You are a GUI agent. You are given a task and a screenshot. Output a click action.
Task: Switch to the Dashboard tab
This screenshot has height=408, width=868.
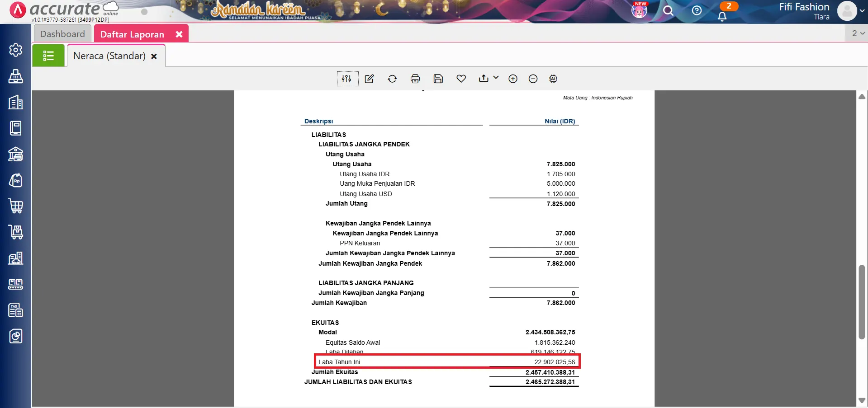click(62, 34)
